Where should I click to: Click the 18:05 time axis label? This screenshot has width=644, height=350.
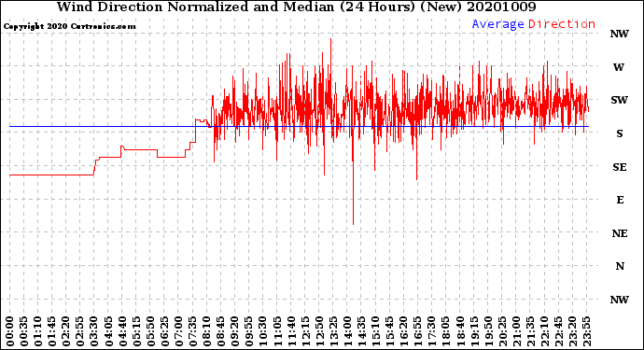[x=445, y=331]
